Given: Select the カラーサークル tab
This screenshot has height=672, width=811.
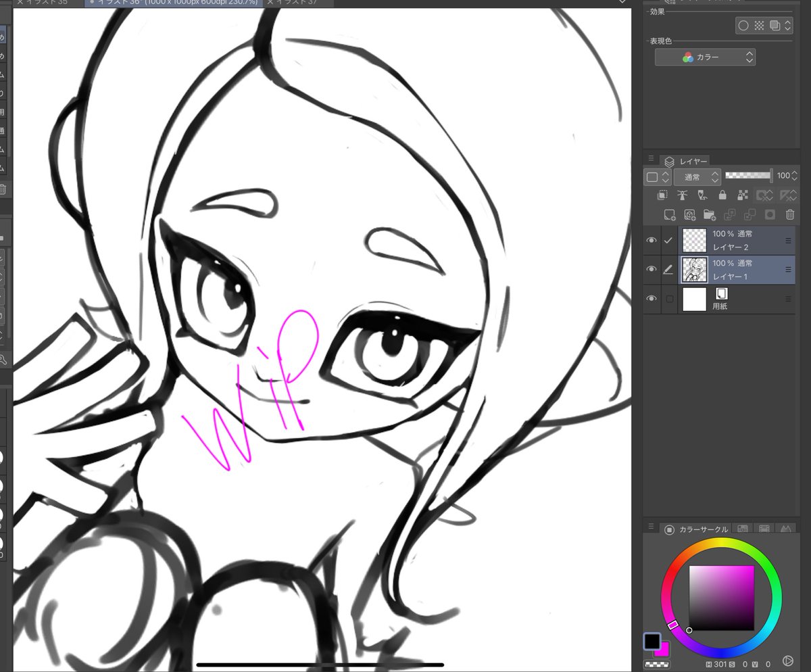Looking at the screenshot, I should [x=697, y=529].
